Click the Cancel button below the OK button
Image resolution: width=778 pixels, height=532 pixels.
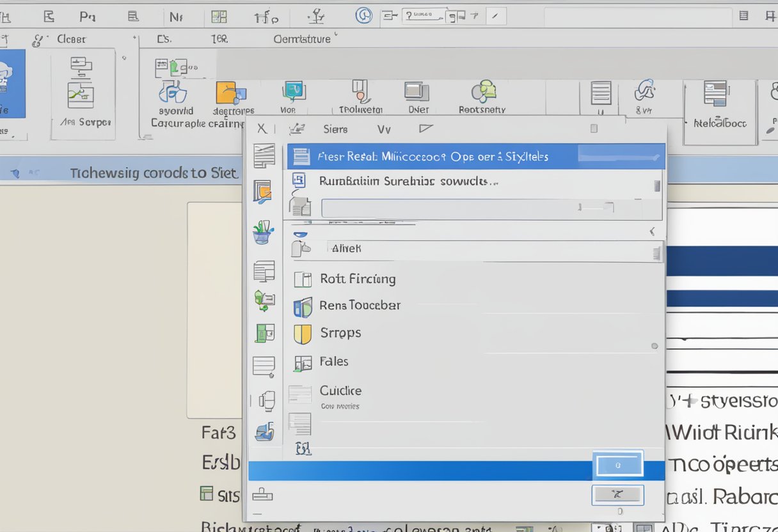pyautogui.click(x=618, y=494)
